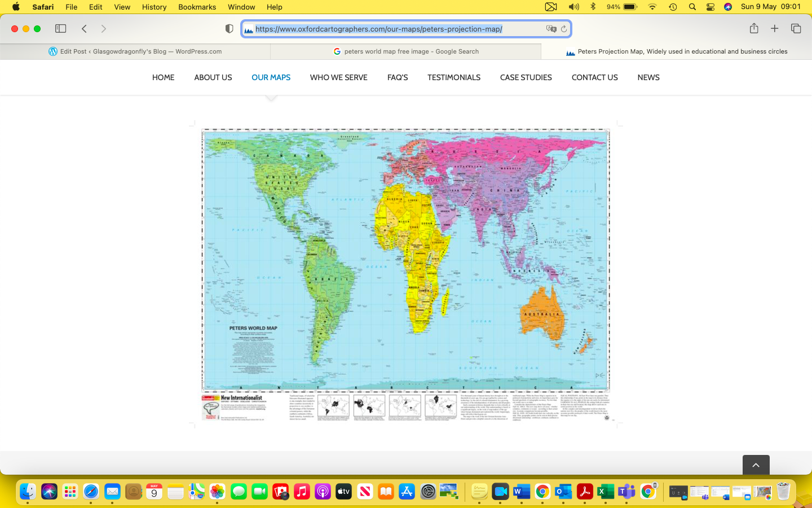Open the CONTACT US link

(594, 77)
